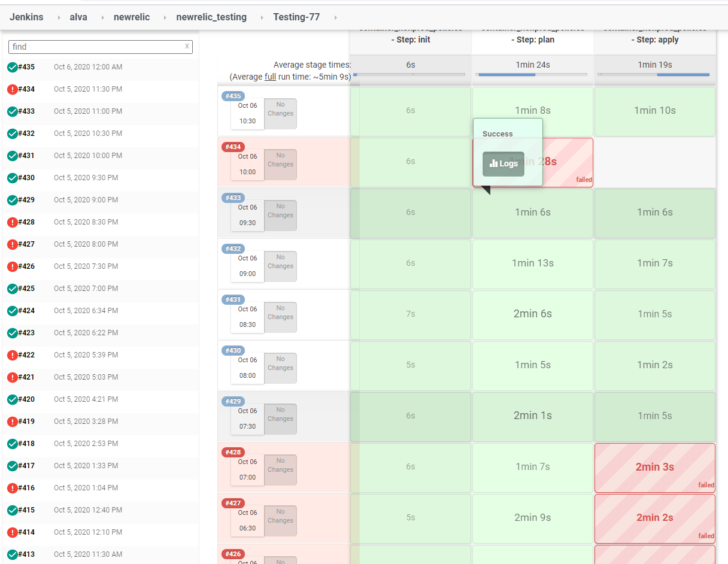The height and width of the screenshot is (564, 728).
Task: Click No Changes box for build #430
Action: 280,368
